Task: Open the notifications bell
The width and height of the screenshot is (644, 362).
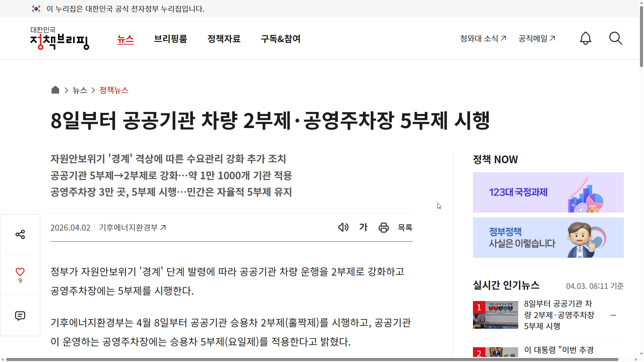Action: point(585,38)
